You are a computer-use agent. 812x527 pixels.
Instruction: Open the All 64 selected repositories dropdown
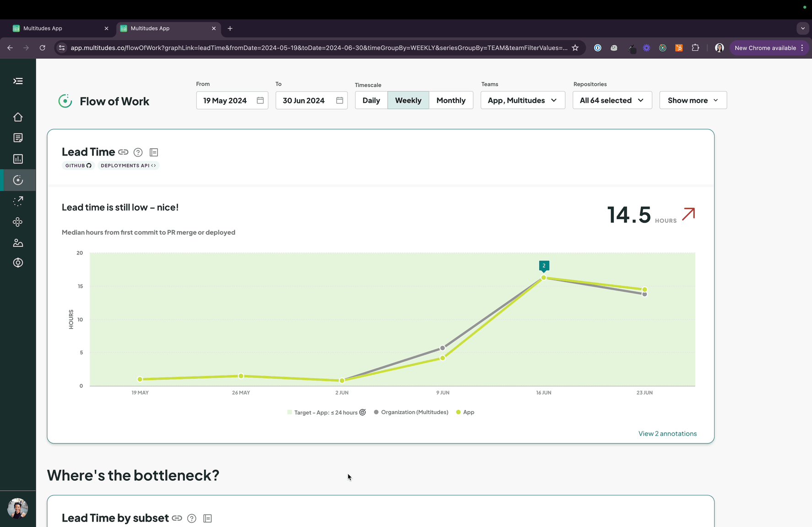(612, 100)
